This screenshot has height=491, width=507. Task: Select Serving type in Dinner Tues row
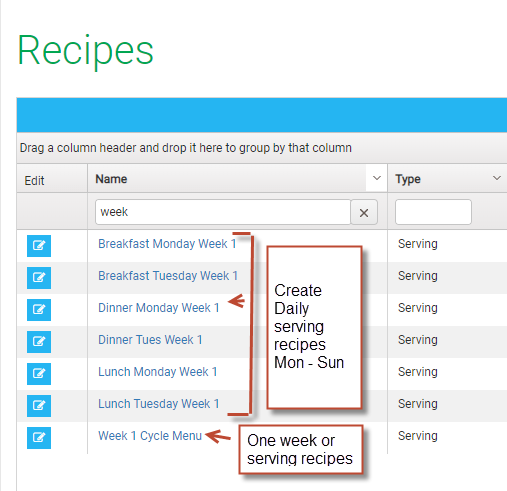pyautogui.click(x=418, y=340)
